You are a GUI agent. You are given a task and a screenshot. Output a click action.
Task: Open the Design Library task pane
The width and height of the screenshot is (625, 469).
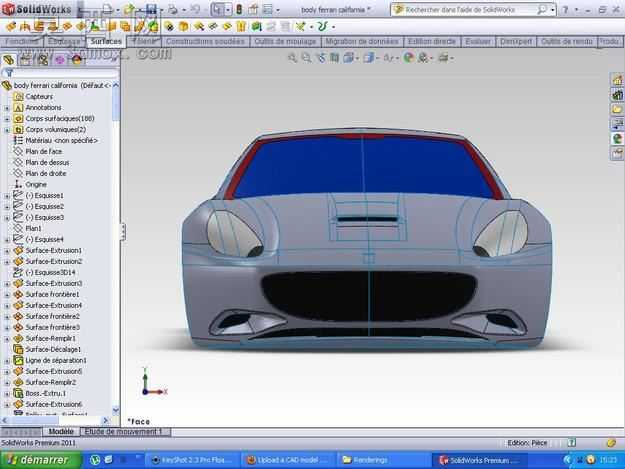(x=617, y=95)
